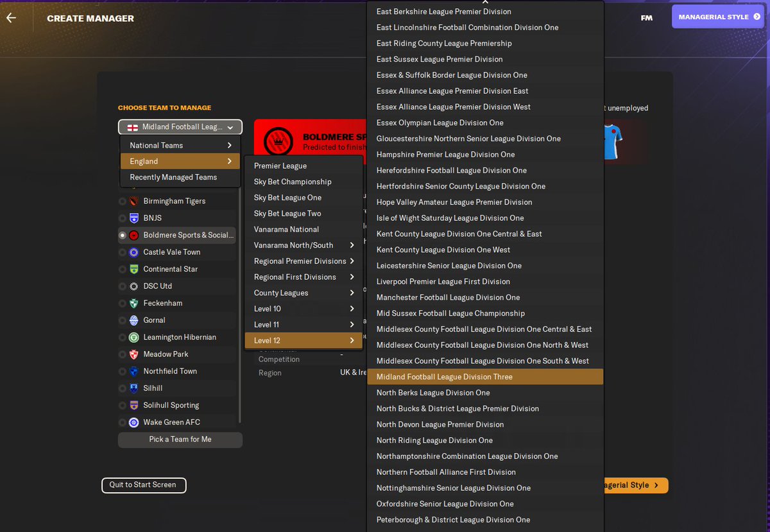This screenshot has width=770, height=532.
Task: Expand the Regional First Divisions submenu
Action: pyautogui.click(x=304, y=277)
